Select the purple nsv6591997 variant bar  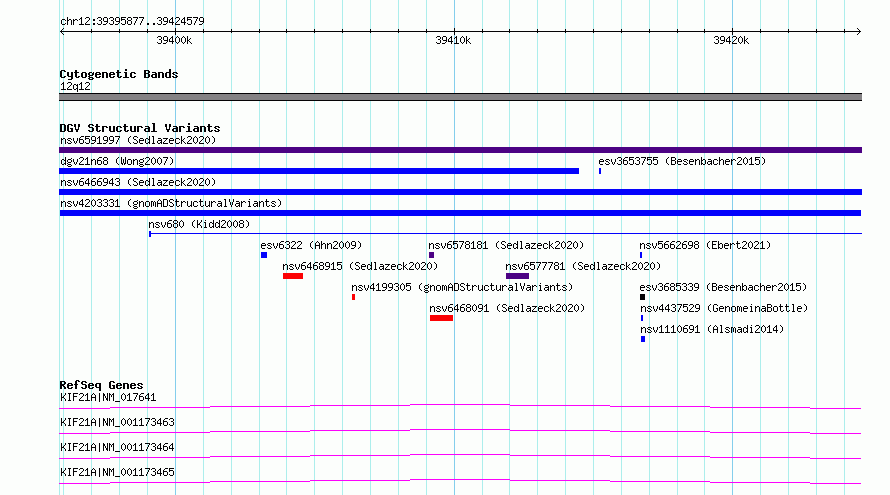point(460,150)
